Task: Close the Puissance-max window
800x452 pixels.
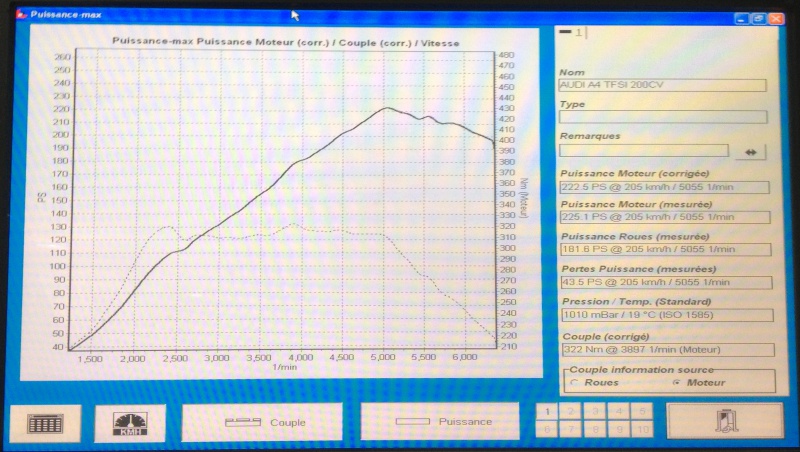Action: (777, 17)
